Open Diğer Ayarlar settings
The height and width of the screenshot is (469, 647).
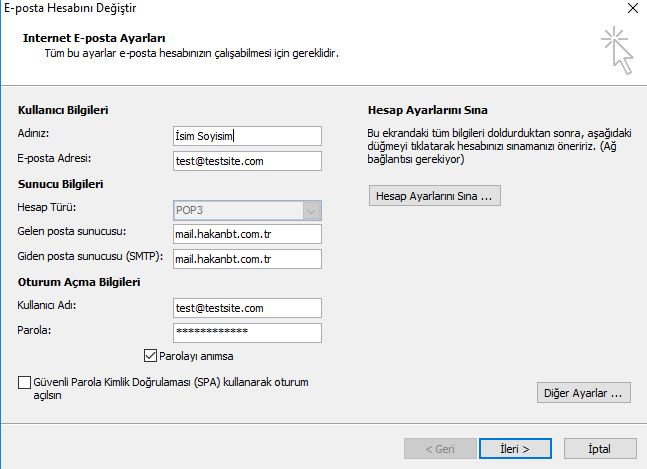pos(584,392)
